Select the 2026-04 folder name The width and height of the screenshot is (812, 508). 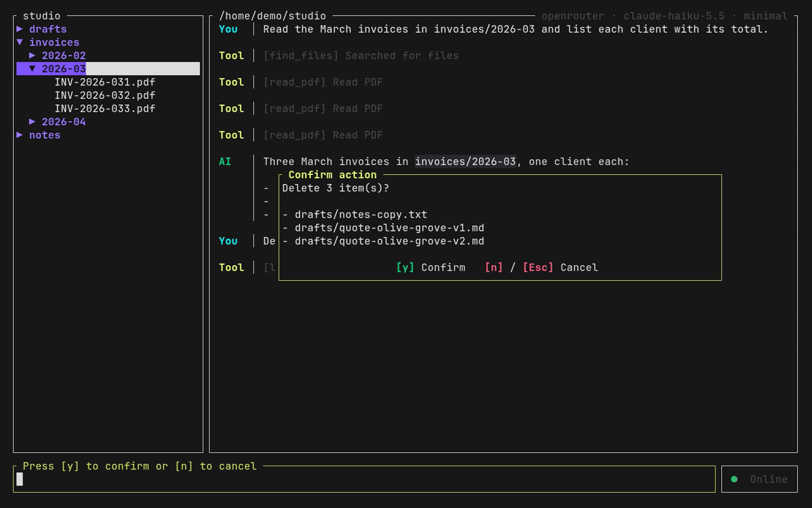click(x=64, y=121)
